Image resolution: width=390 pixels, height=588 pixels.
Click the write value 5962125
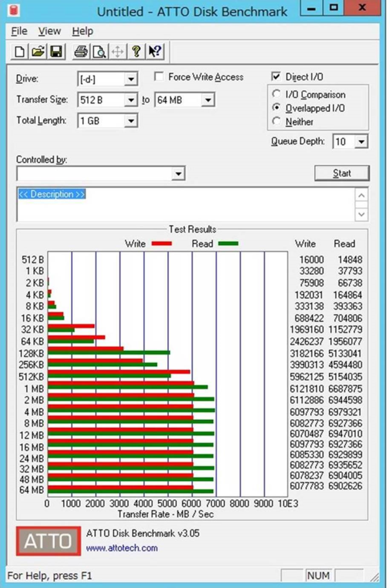point(306,377)
